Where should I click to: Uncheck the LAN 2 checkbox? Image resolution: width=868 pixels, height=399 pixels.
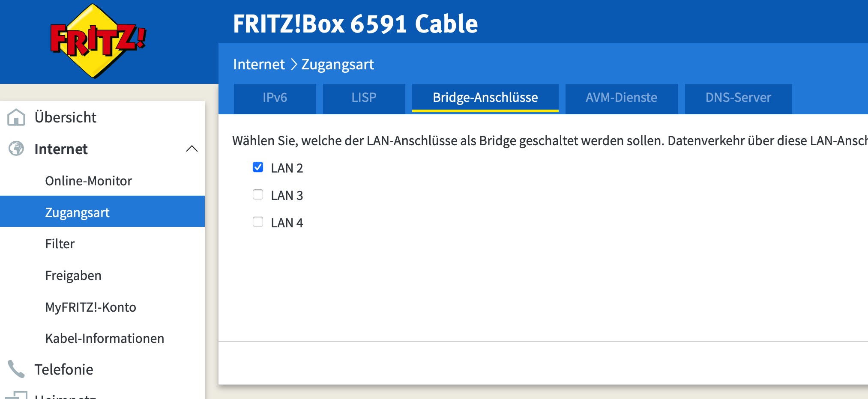258,167
